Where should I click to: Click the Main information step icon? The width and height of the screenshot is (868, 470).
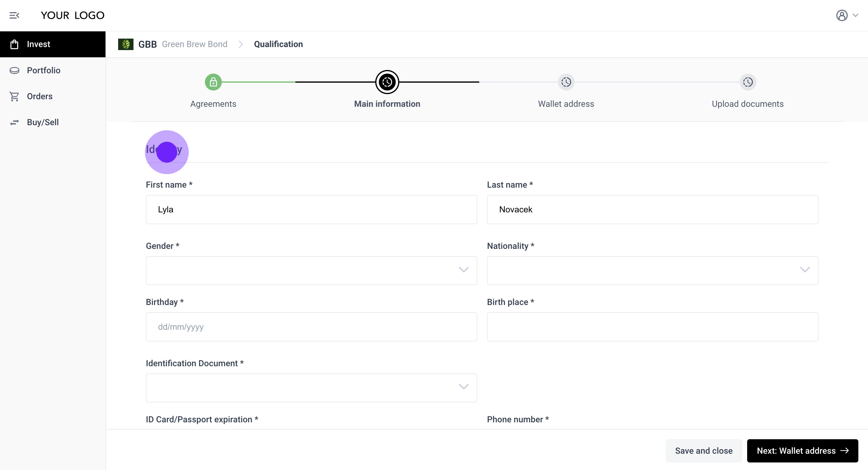click(x=387, y=82)
